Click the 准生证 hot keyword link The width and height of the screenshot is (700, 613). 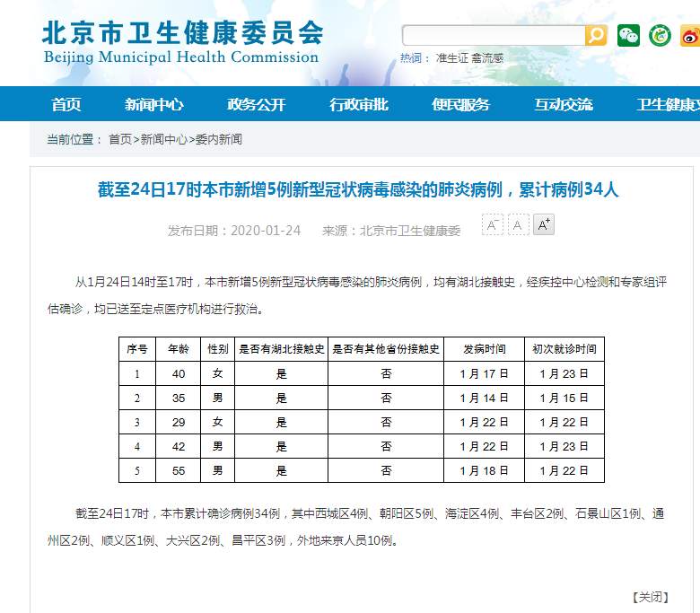pos(451,58)
